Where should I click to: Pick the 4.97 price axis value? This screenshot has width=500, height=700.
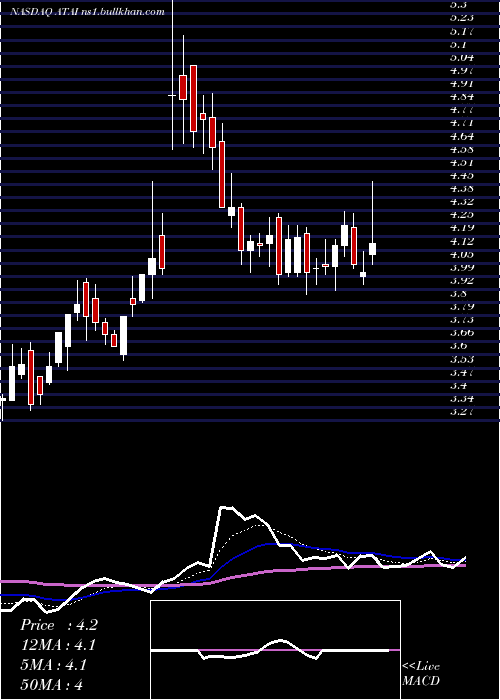click(462, 71)
